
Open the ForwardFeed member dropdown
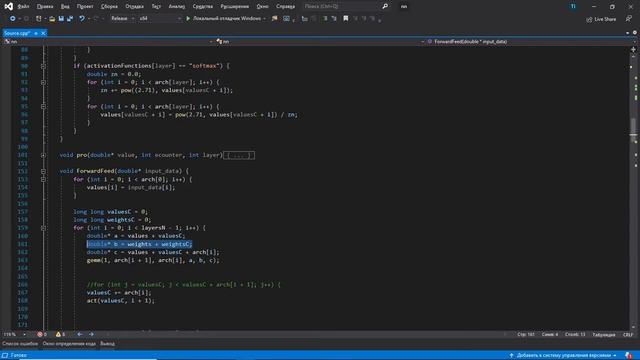coord(531,42)
